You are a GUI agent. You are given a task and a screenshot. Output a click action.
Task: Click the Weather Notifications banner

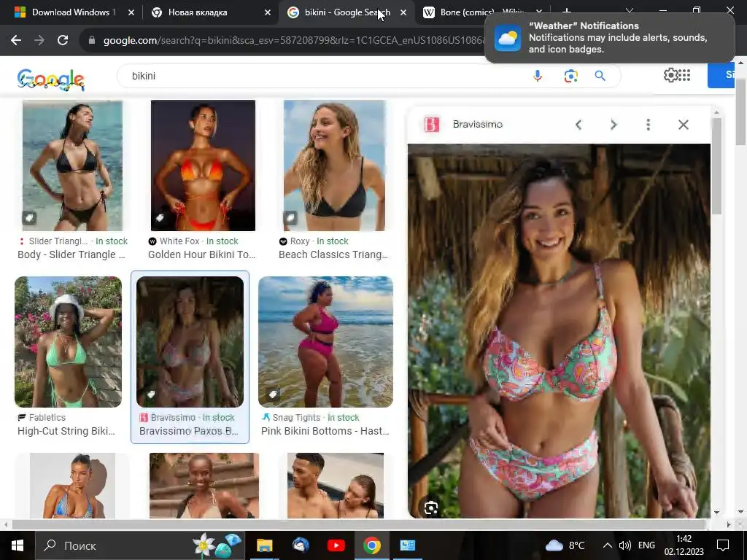pos(610,38)
